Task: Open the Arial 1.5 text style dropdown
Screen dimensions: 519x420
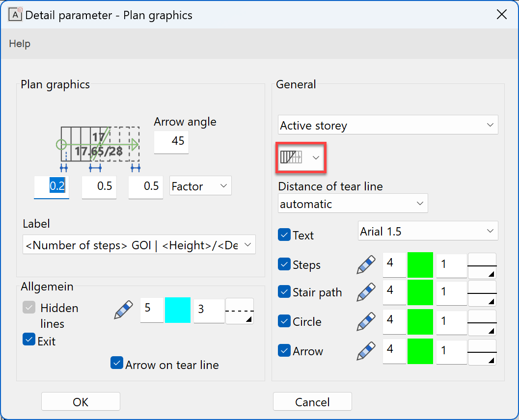Action: [428, 231]
